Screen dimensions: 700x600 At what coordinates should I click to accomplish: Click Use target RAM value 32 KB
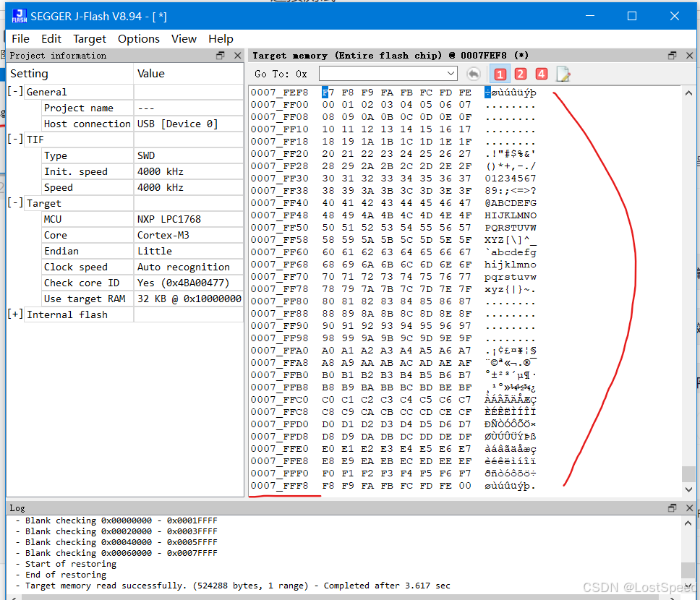[x=189, y=299]
